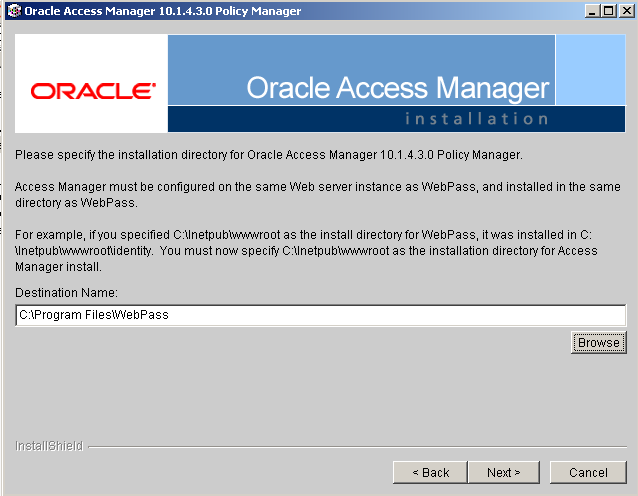Click the Oracle logo image

[93, 91]
